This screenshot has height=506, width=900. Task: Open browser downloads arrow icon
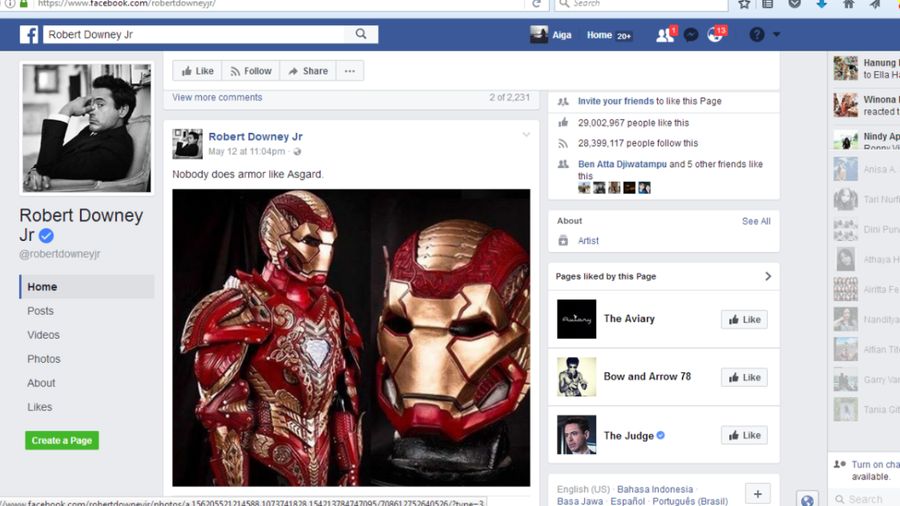click(821, 4)
